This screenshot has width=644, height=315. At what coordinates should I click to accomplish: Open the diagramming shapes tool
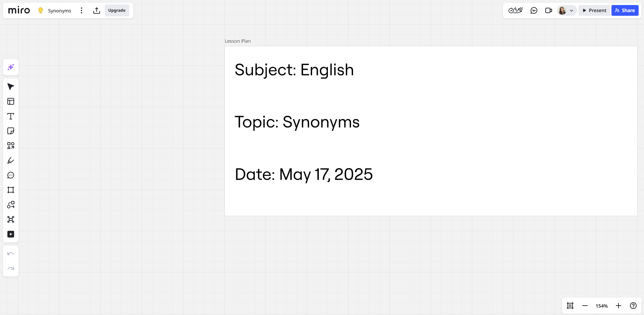point(11,205)
